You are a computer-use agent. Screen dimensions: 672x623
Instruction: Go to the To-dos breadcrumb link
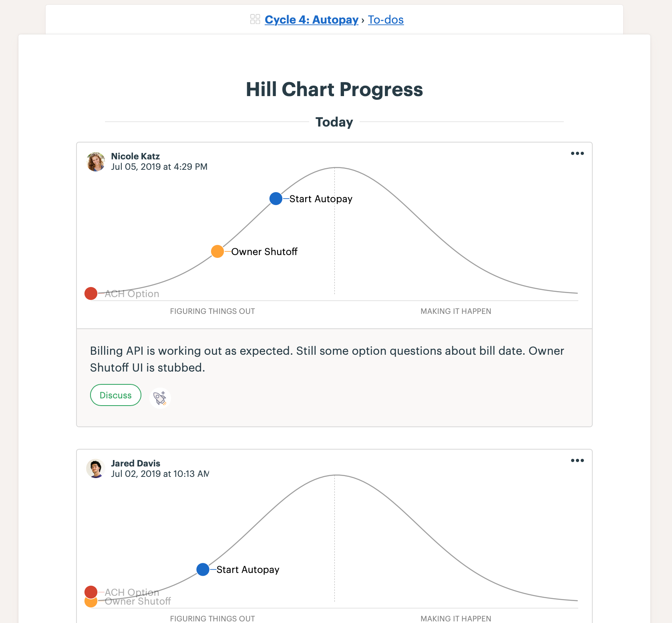coord(386,20)
